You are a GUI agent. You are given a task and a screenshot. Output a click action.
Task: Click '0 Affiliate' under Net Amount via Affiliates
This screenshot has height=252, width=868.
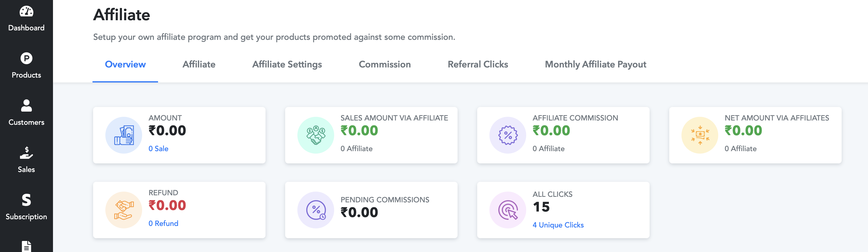(x=741, y=149)
